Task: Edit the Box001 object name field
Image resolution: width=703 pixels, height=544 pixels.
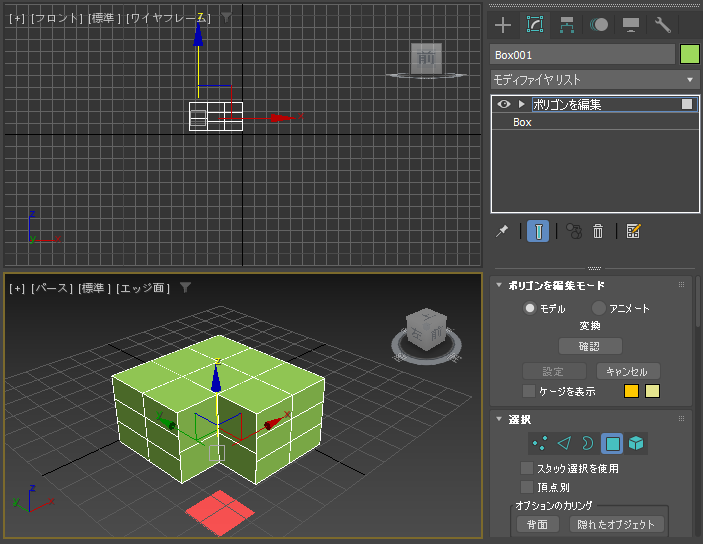Action: 582,55
